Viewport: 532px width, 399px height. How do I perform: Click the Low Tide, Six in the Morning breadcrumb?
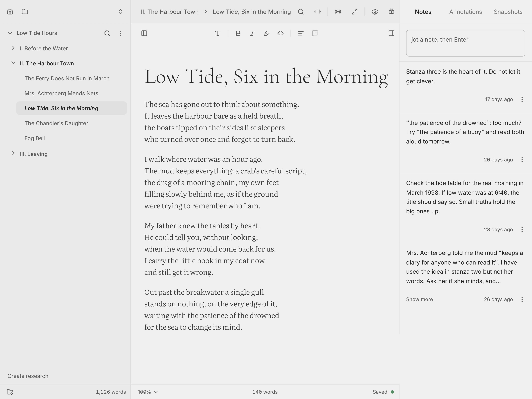click(x=252, y=12)
